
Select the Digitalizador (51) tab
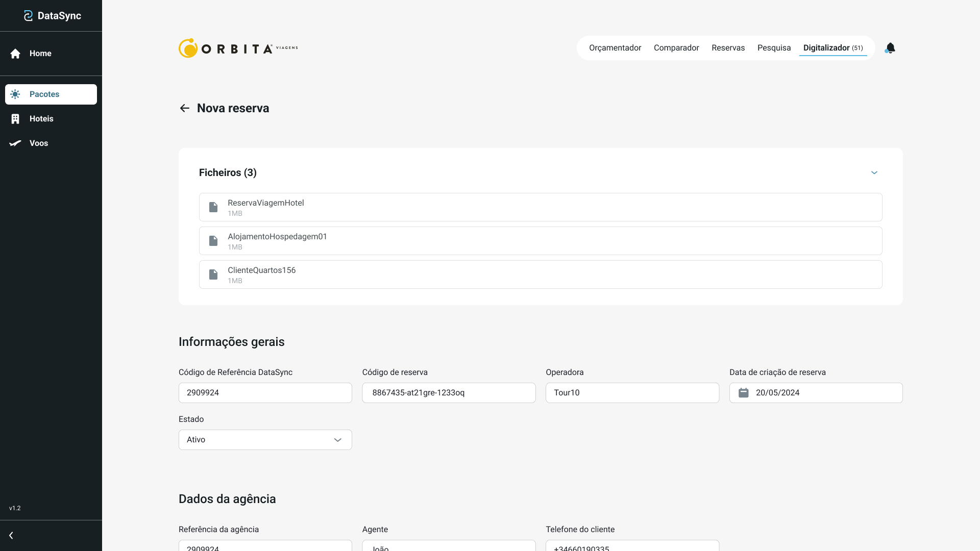(x=832, y=48)
